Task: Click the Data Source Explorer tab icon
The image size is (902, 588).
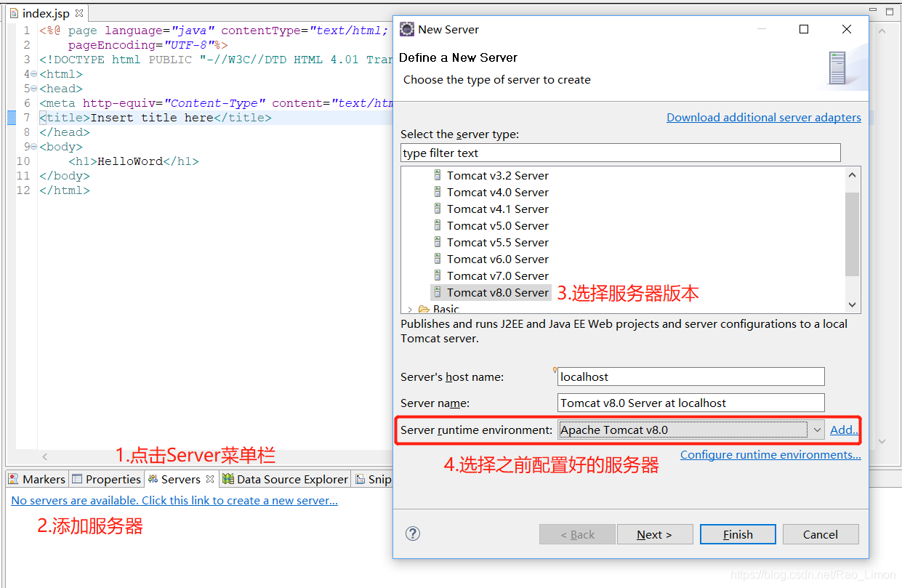Action: click(x=228, y=479)
